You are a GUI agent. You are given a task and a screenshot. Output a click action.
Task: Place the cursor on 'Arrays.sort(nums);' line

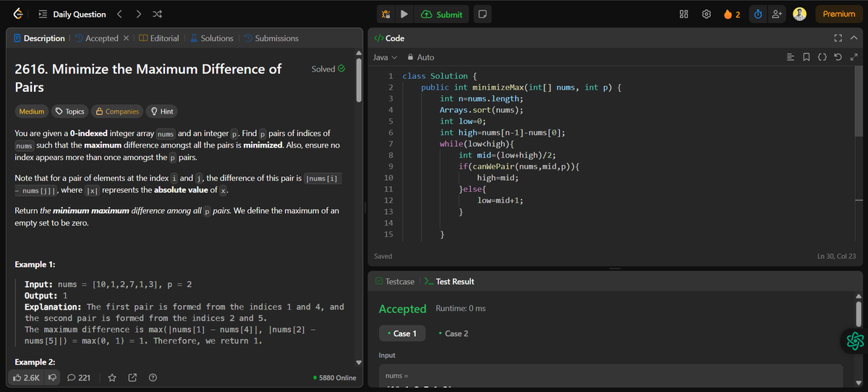(x=482, y=110)
